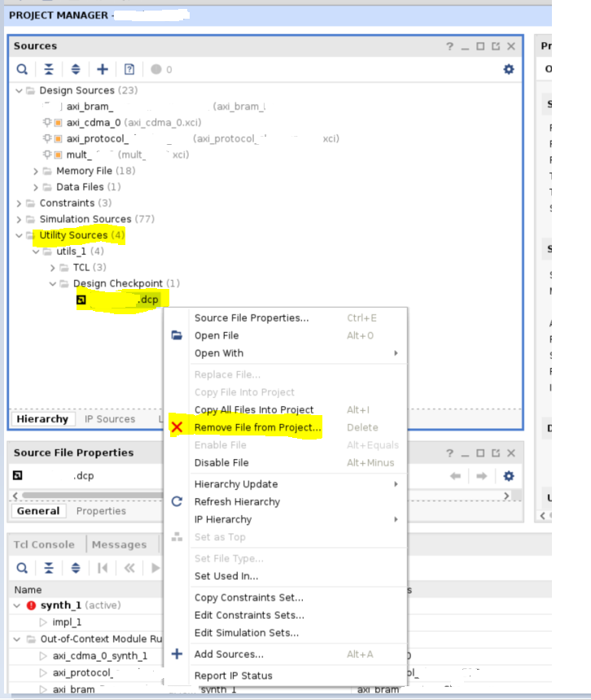Image resolution: width=591 pixels, height=700 pixels.
Task: Open the Messages tab
Action: [118, 545]
